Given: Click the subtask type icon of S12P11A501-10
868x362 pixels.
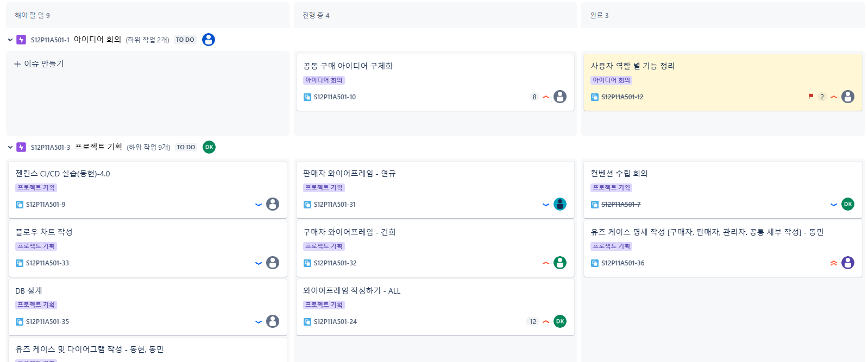Looking at the screenshot, I should pyautogui.click(x=307, y=97).
